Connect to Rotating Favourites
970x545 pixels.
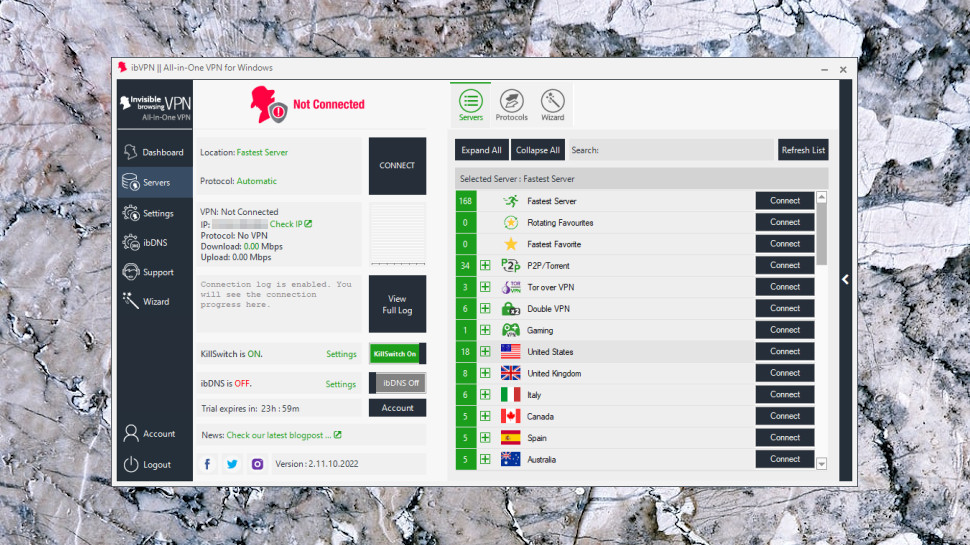[x=784, y=222]
